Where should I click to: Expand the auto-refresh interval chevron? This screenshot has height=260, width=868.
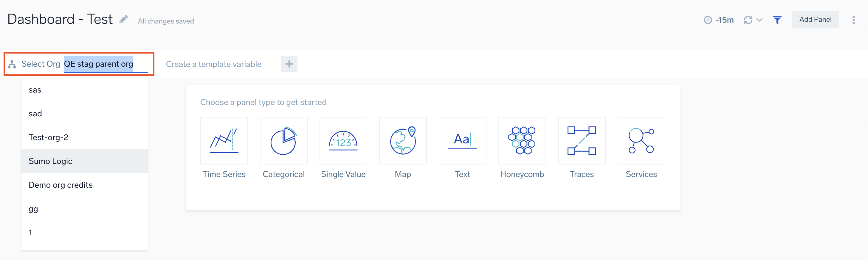[x=759, y=20]
